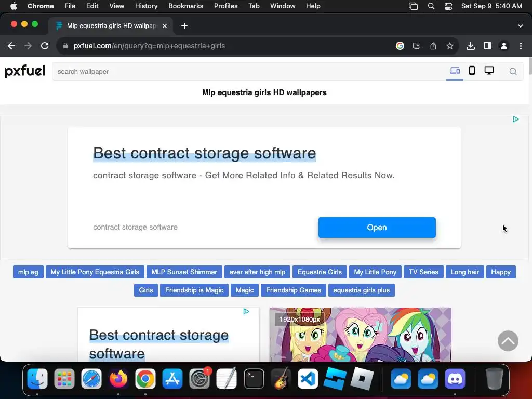Image resolution: width=532 pixels, height=399 pixels.
Task: Click the 'Happy' tag
Action: pos(501,272)
